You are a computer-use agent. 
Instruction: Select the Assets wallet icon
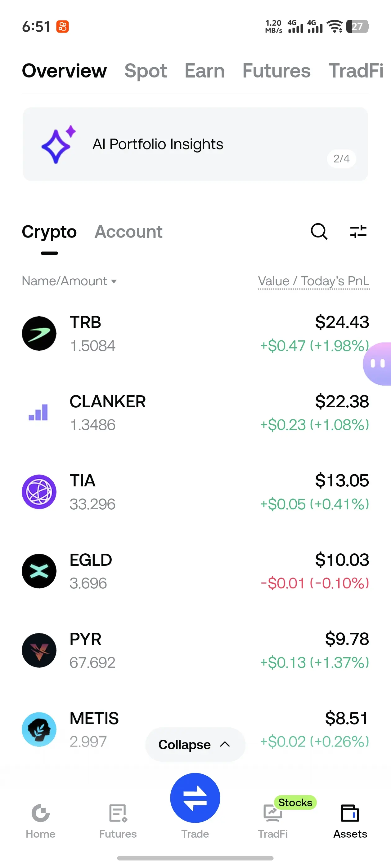pos(350,813)
